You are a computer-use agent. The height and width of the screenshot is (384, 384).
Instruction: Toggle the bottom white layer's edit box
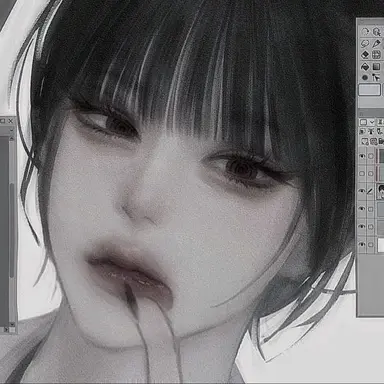coord(371,245)
